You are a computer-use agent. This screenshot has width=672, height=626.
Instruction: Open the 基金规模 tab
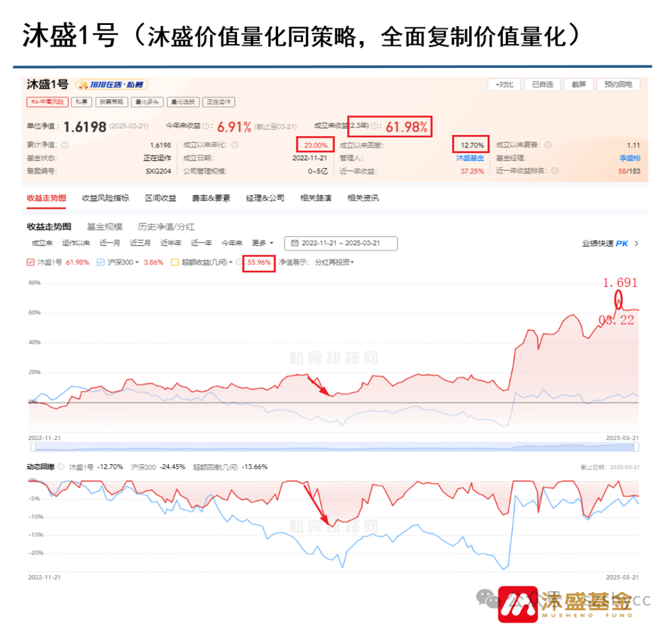tap(106, 227)
